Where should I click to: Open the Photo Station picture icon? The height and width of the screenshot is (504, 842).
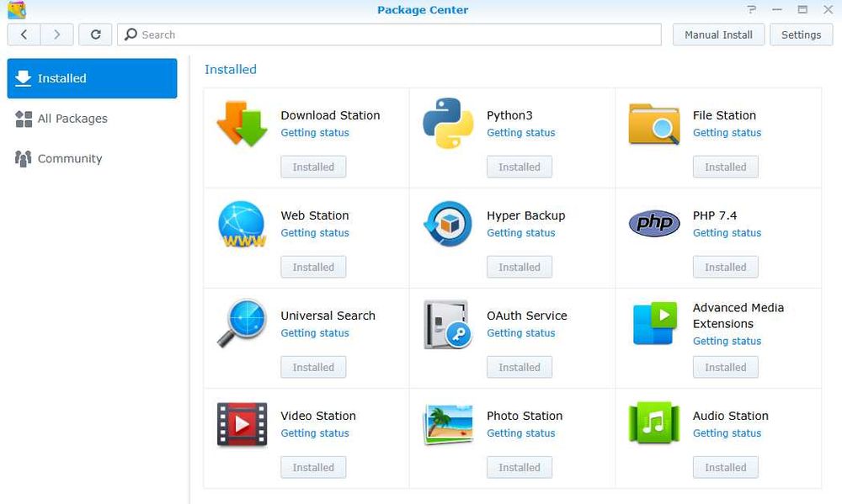[x=448, y=425]
